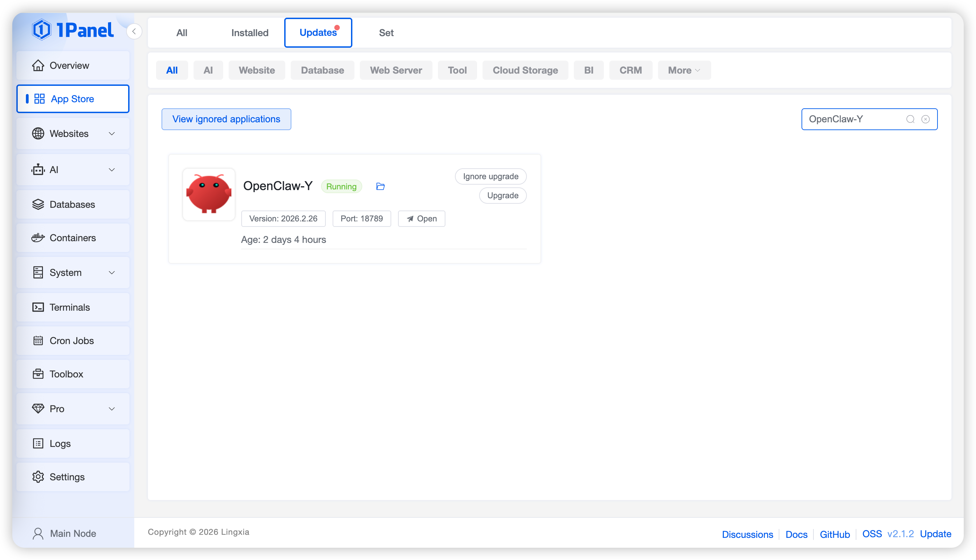Open the More categories dropdown
Viewport: 976px width, 560px height.
coord(684,71)
